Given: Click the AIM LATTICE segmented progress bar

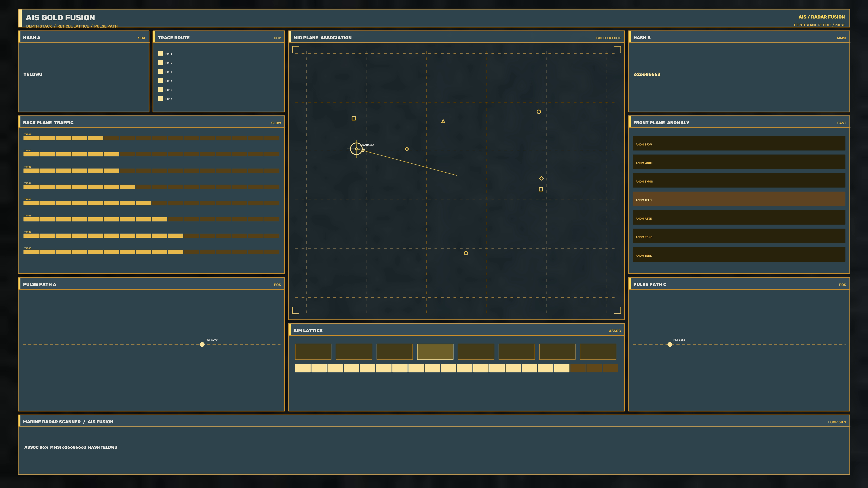Looking at the screenshot, I should pyautogui.click(x=457, y=368).
